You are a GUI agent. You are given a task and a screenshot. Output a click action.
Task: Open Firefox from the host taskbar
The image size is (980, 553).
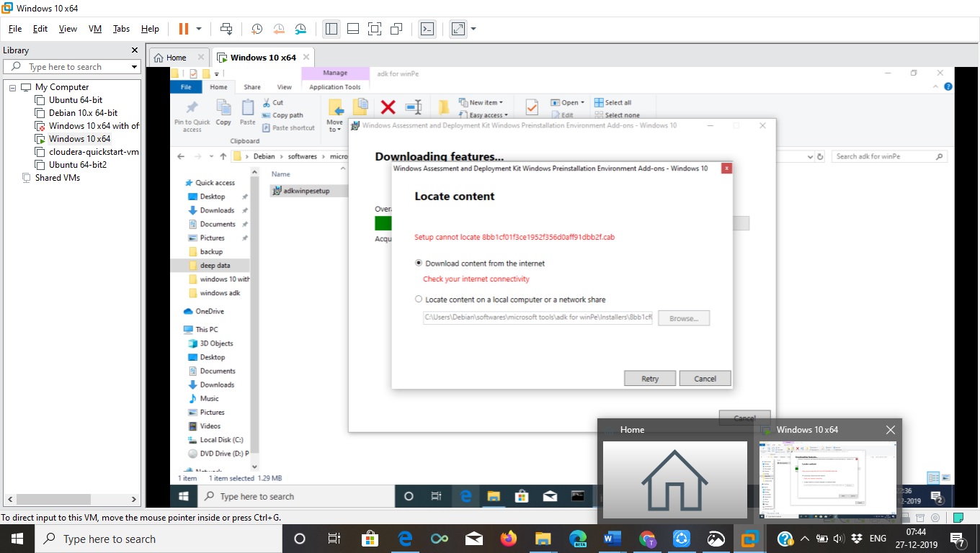tap(509, 539)
